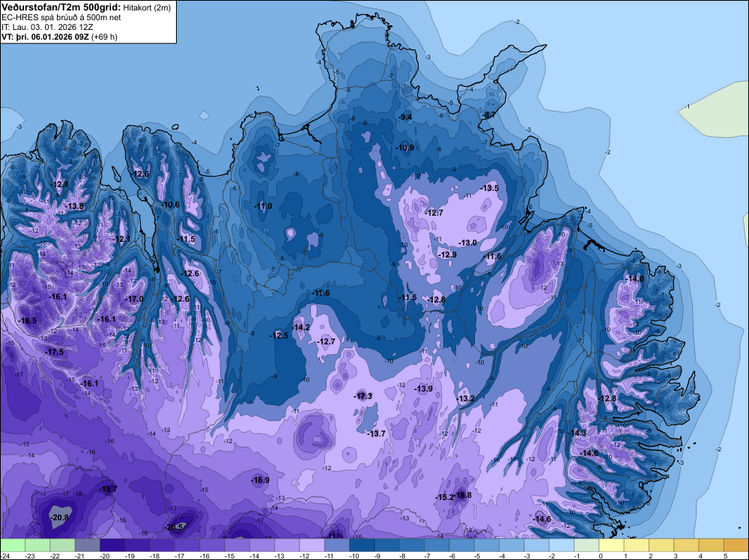Click the -13.5 temperature value
749x560 pixels.
(x=490, y=188)
